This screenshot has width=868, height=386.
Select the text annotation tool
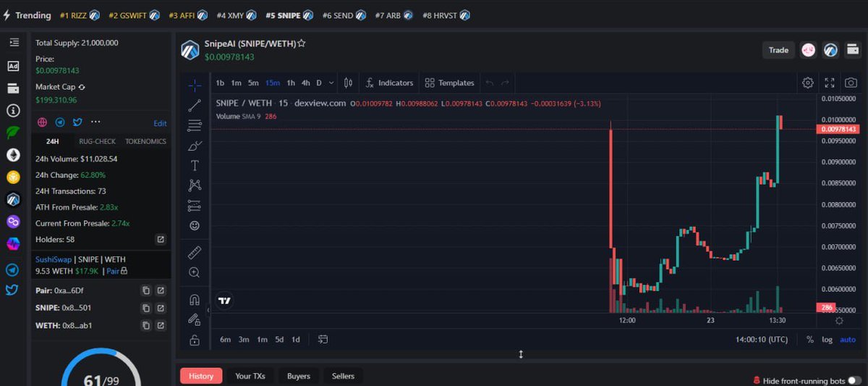(195, 166)
